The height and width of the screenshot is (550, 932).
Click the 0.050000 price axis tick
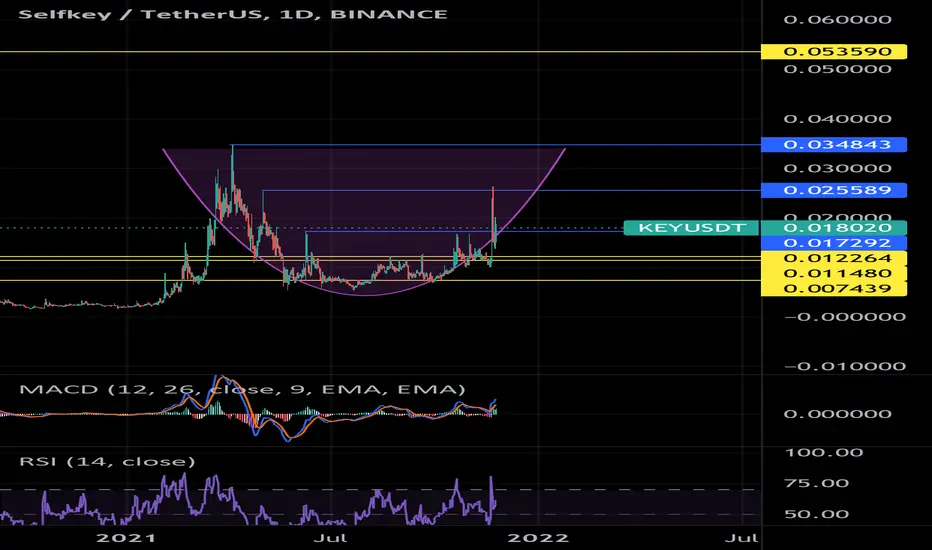click(x=837, y=69)
